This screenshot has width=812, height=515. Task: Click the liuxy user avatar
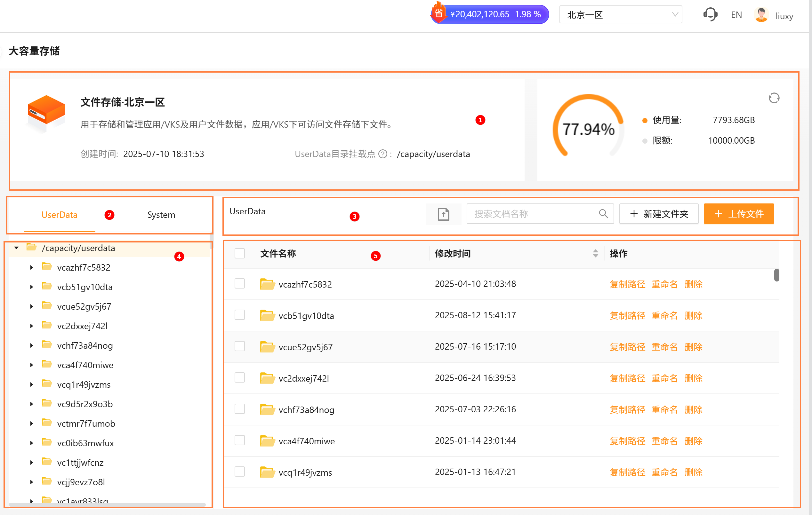click(x=761, y=15)
